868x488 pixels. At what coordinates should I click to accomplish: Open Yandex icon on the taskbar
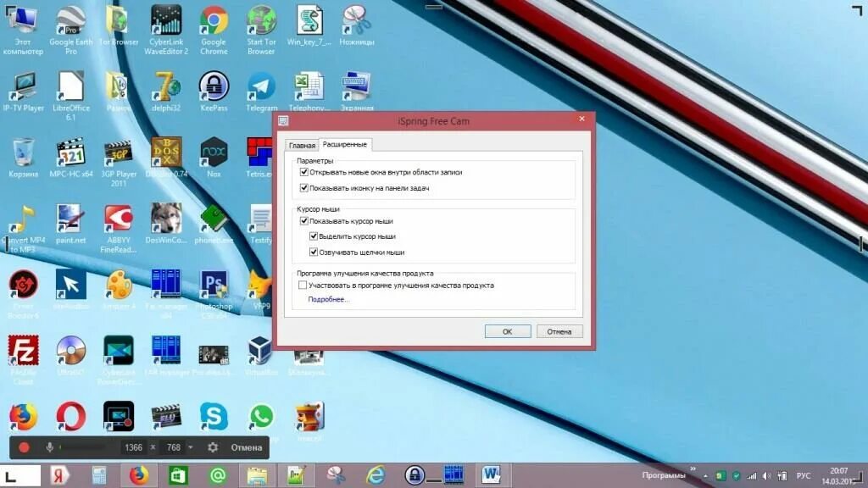[59, 475]
